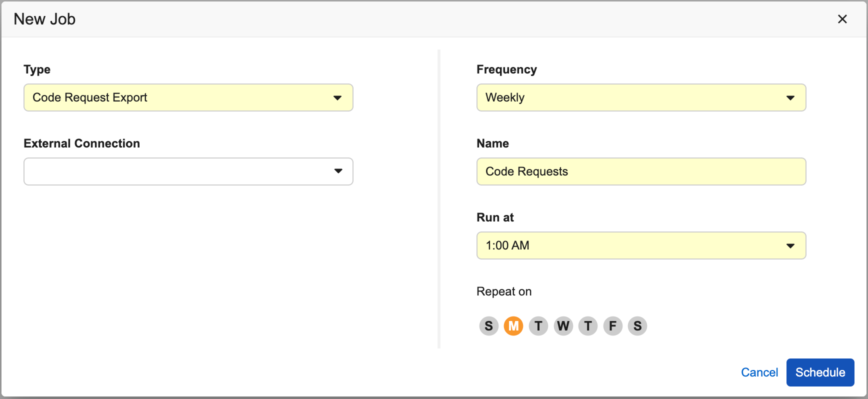Screen dimensions: 868x399
Task: Click the Type dropdown arrow
Action: (337, 97)
